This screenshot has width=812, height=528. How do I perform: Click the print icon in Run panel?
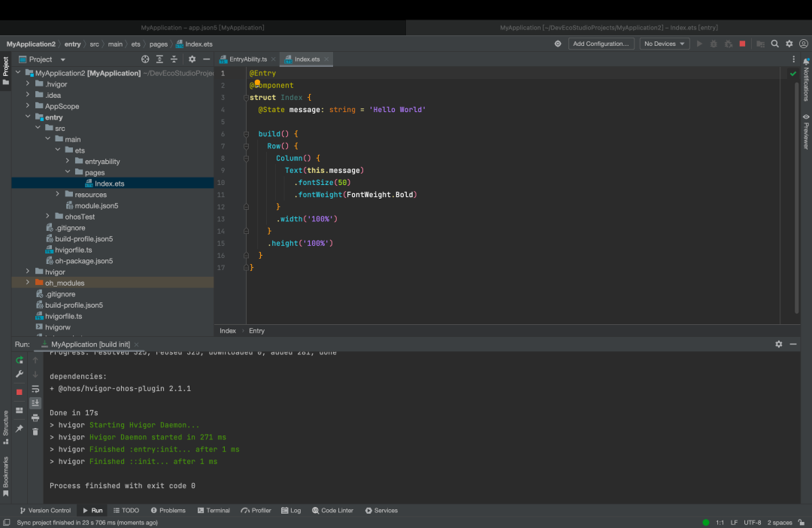pyautogui.click(x=35, y=417)
